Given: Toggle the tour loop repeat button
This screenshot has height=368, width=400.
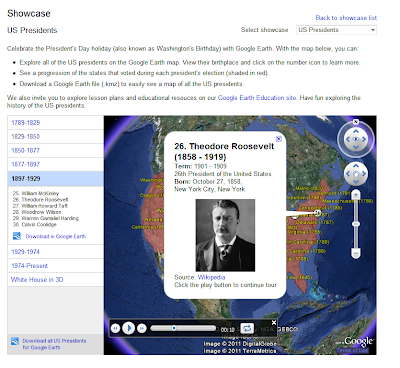Looking at the screenshot, I should (x=247, y=328).
